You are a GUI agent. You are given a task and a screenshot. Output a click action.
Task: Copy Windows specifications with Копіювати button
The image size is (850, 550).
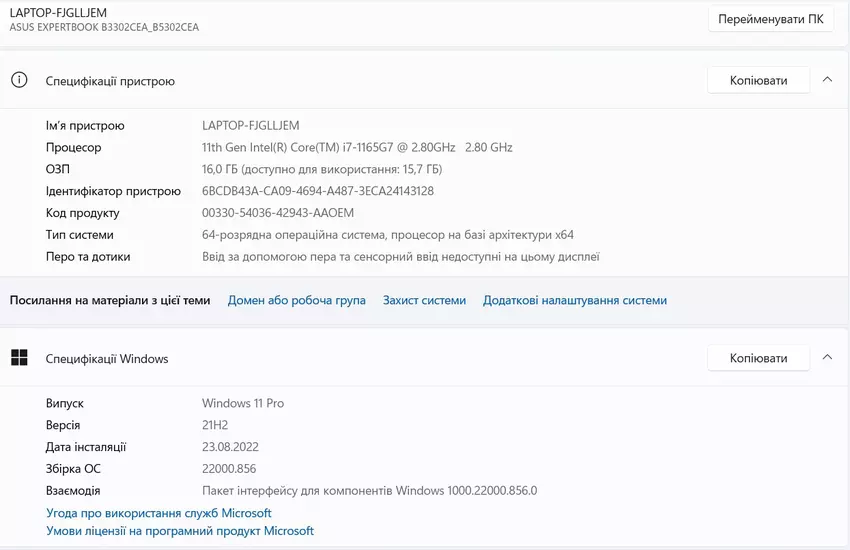pos(758,358)
